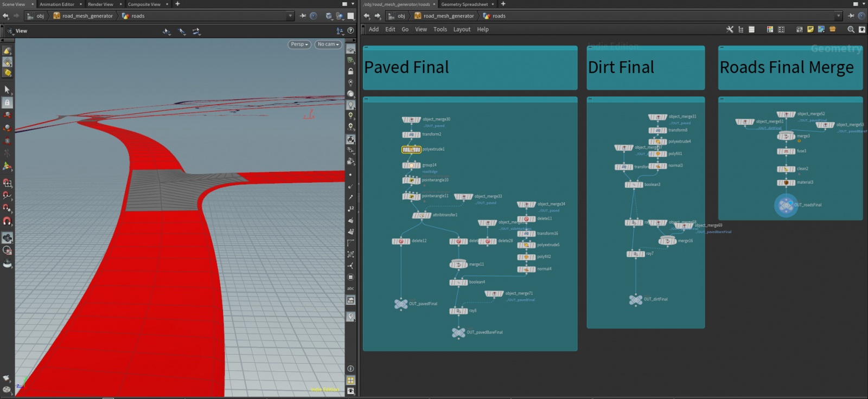
Task: Click the first arrow tool icon in viewport header
Action: [167, 31]
